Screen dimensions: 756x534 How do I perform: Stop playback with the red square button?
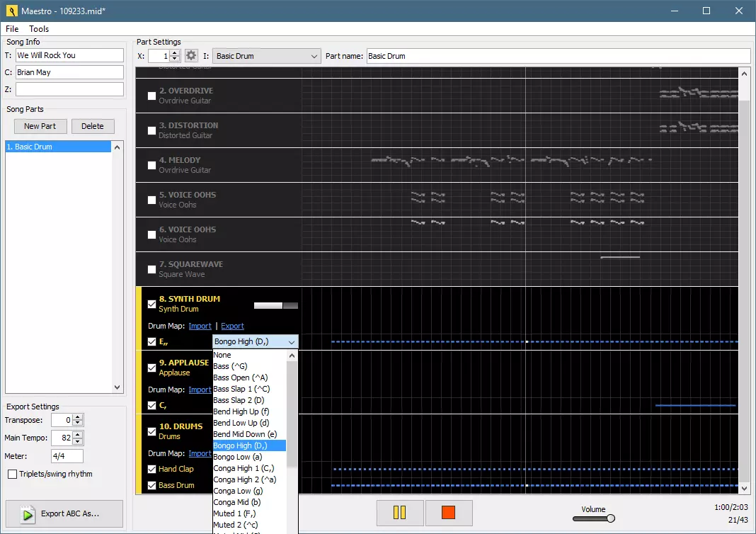pos(448,513)
